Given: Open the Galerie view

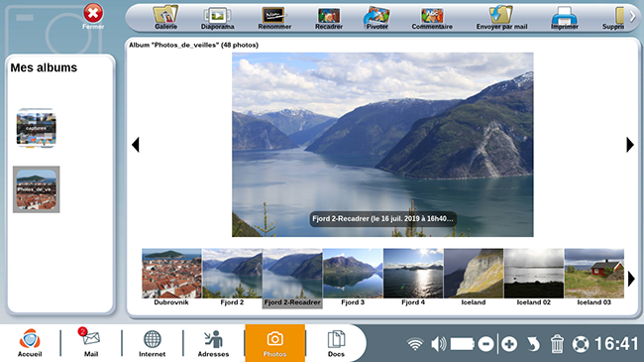Looking at the screenshot, I should click(165, 17).
